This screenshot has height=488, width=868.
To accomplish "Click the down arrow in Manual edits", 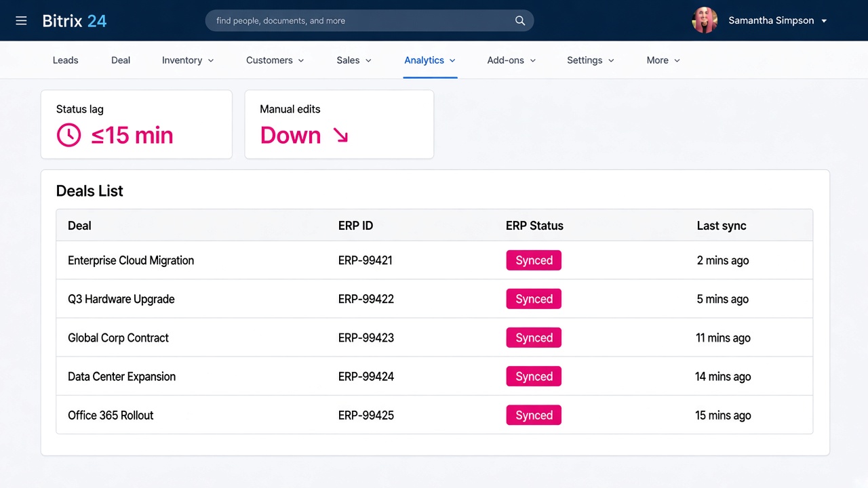I will click(340, 136).
